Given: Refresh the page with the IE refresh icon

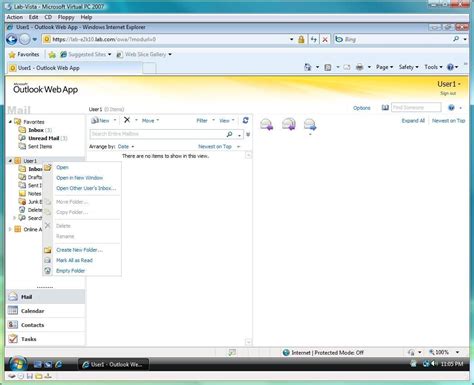Looking at the screenshot, I should coord(314,40).
